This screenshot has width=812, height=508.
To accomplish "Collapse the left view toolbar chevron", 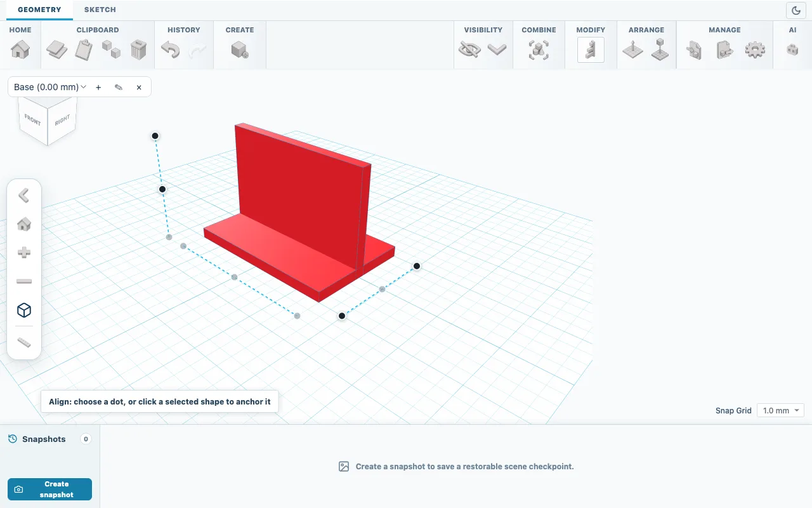I will pos(24,195).
